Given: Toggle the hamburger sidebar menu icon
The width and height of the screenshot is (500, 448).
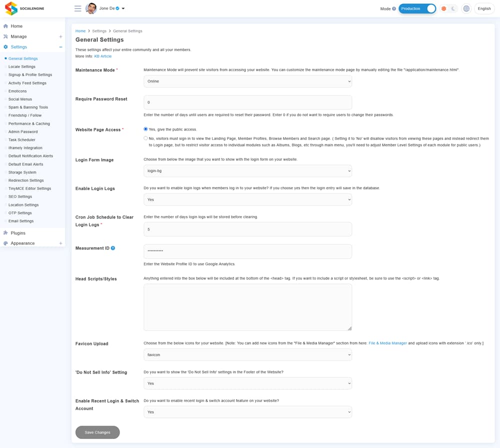Looking at the screenshot, I should 77,8.
